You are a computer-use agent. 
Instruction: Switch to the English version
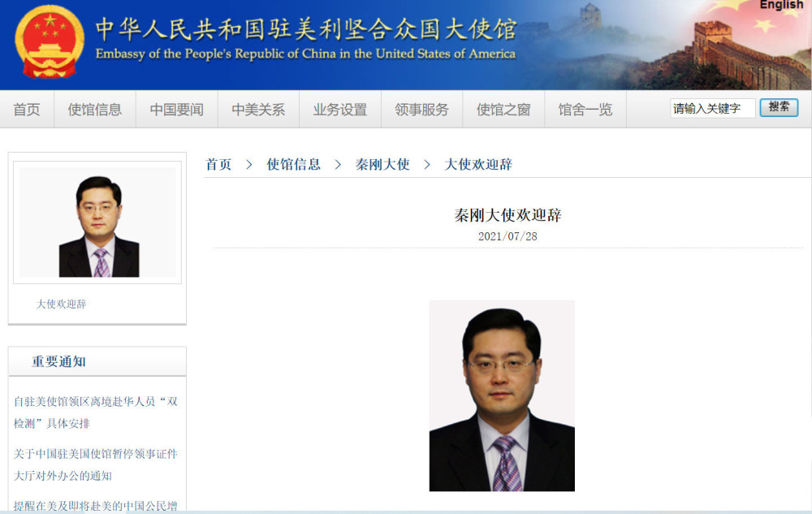click(x=780, y=6)
